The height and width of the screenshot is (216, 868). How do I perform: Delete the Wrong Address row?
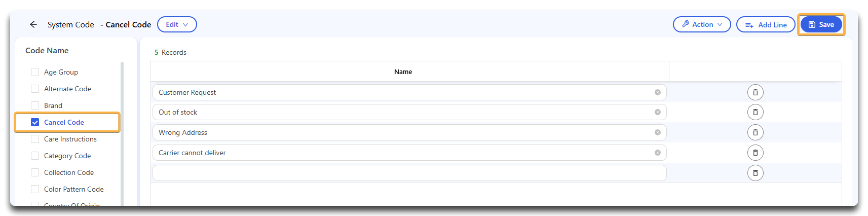(755, 132)
